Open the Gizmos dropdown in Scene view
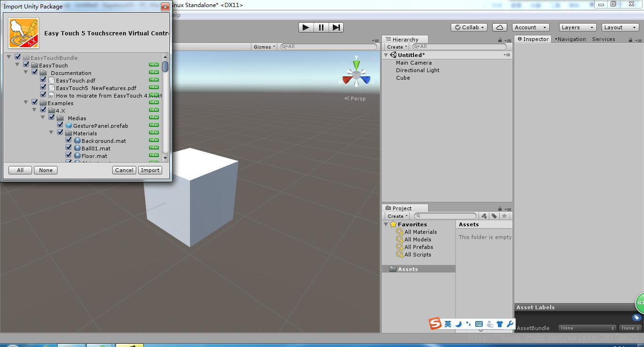The image size is (644, 347). (264, 47)
